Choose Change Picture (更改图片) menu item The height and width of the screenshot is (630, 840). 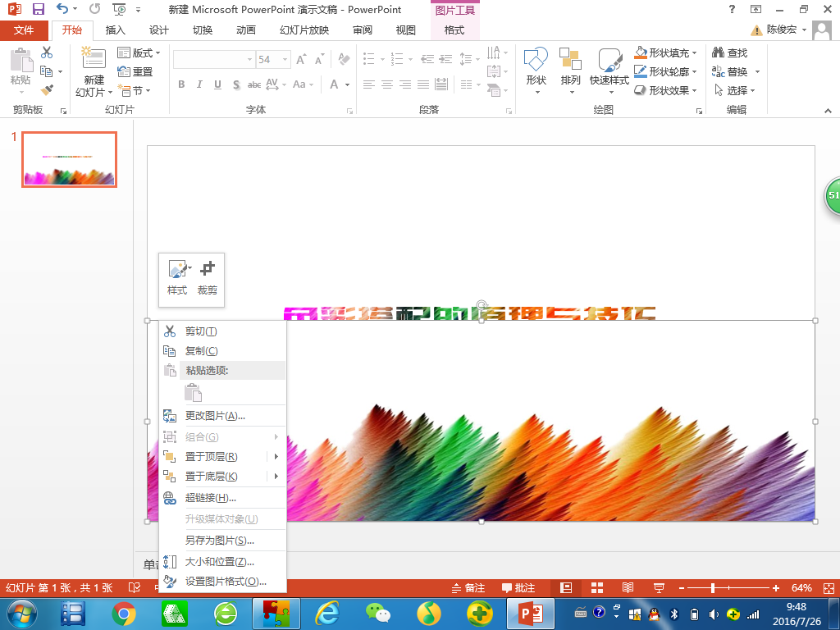223,416
